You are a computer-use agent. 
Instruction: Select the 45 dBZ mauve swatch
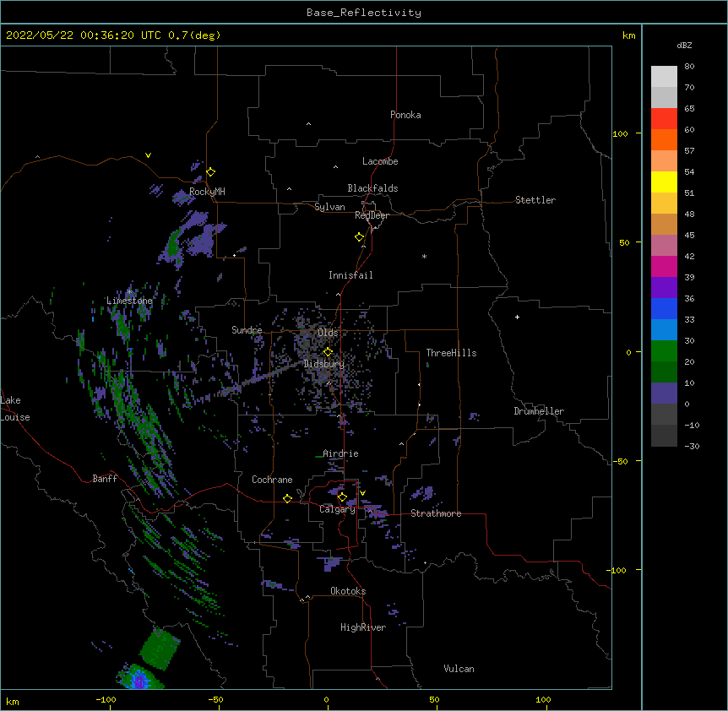tap(664, 246)
